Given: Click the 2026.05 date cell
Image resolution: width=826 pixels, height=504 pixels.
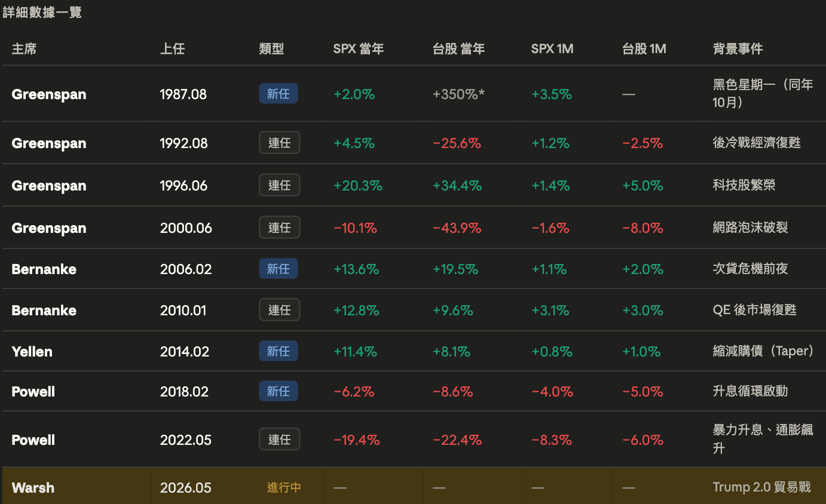Looking at the screenshot, I should pos(186,487).
